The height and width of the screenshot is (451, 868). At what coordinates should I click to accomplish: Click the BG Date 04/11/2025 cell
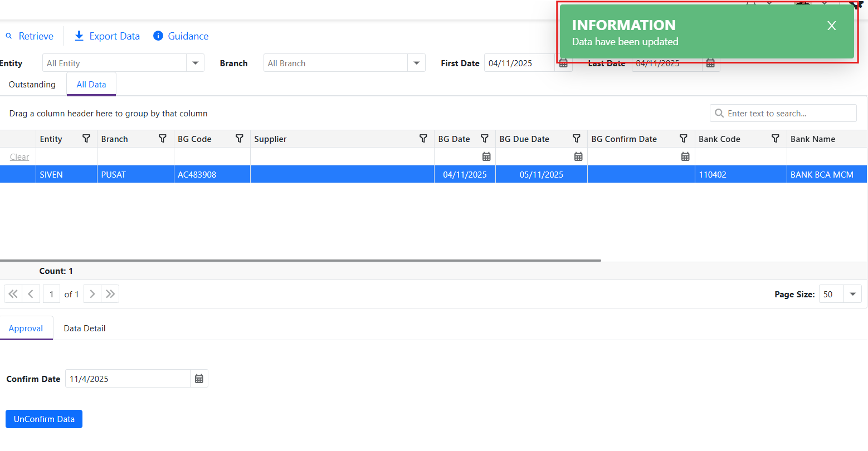[x=465, y=174]
